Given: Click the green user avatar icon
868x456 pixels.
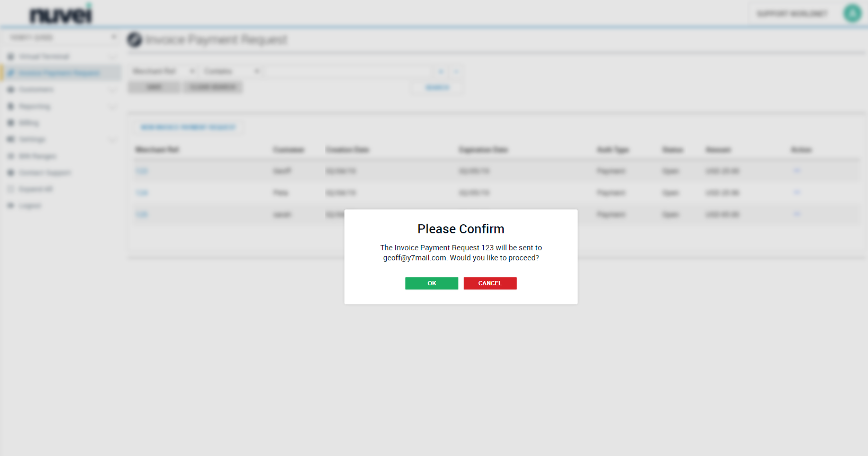Looking at the screenshot, I should 852,13.
